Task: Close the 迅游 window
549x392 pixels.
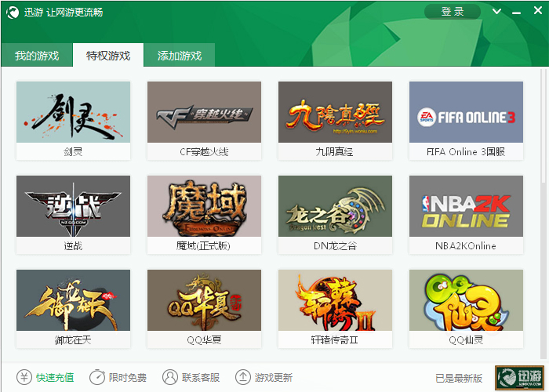Action: pos(538,10)
